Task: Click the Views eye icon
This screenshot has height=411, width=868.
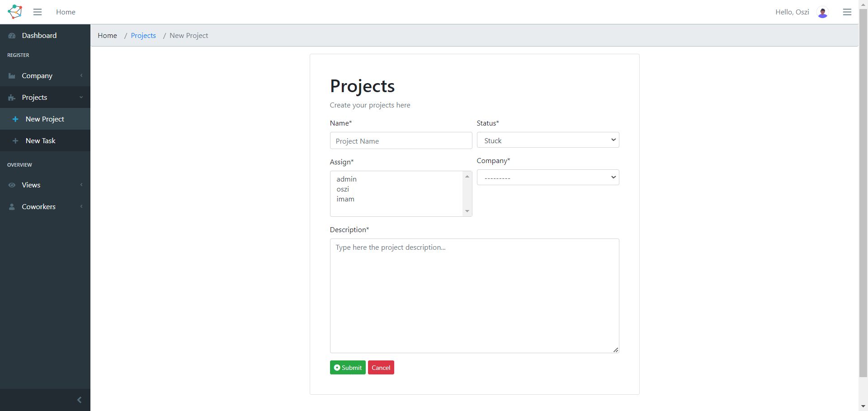Action: 12,185
